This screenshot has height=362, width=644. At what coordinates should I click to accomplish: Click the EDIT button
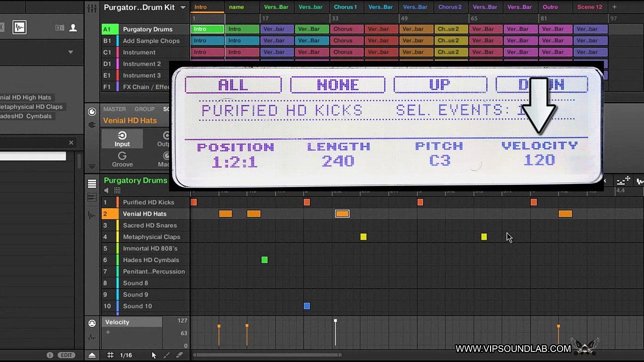(67, 355)
